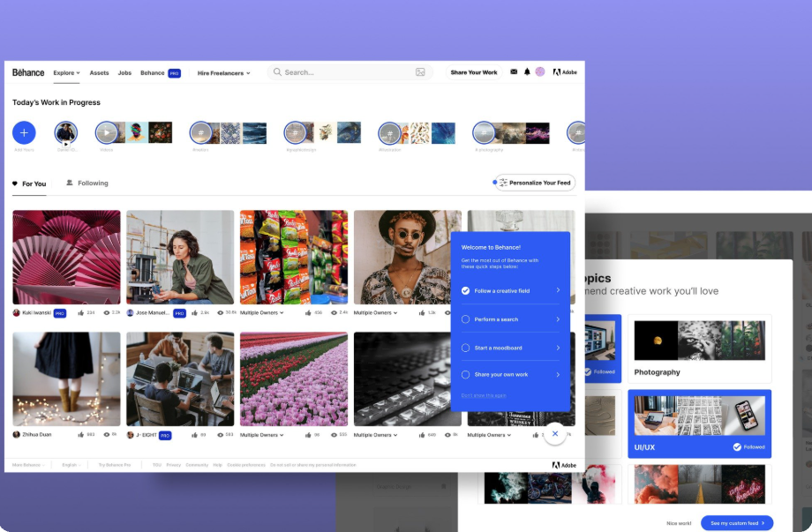Expand Multiple Owners under the man with hat project
The width and height of the screenshot is (812, 532).
tap(375, 312)
